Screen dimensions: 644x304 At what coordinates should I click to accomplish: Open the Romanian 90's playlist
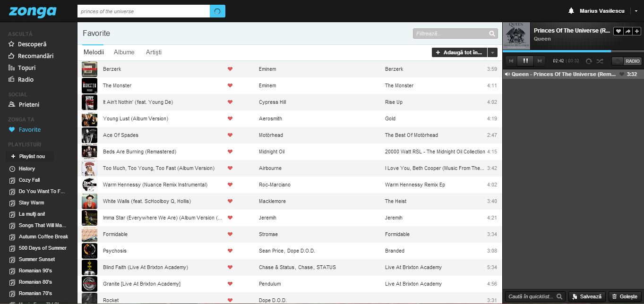[31, 270]
